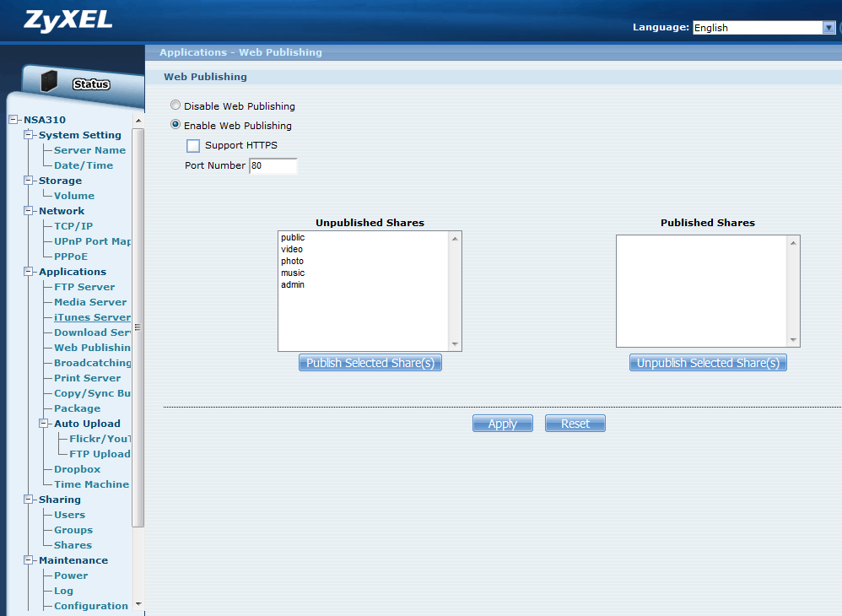The image size is (842, 616).
Task: Click Published Shares list scroll up arrow
Action: pos(793,243)
